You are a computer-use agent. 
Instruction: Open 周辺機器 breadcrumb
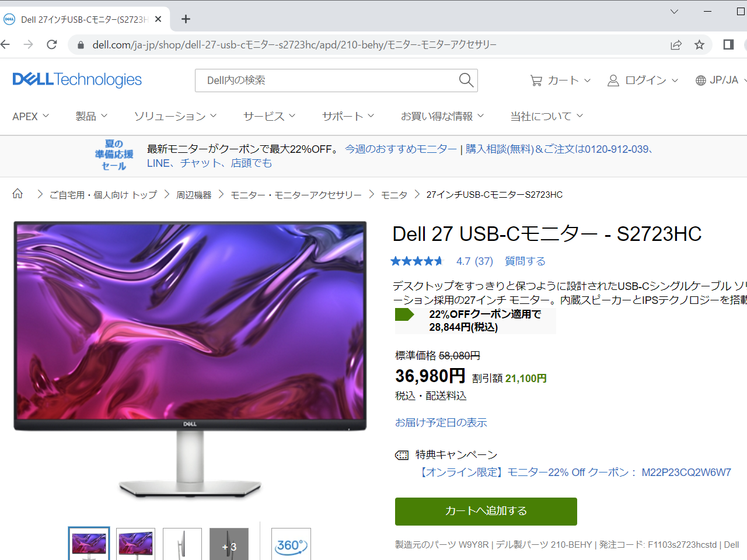point(194,195)
